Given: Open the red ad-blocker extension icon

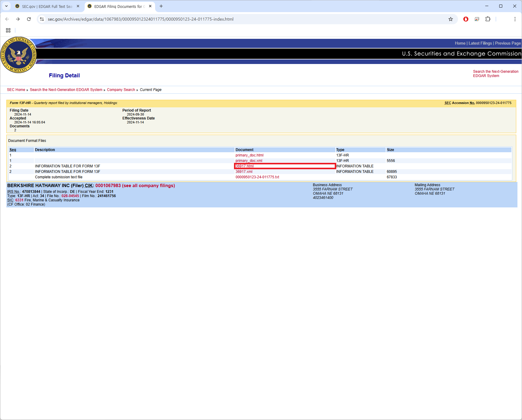Looking at the screenshot, I should [466, 19].
